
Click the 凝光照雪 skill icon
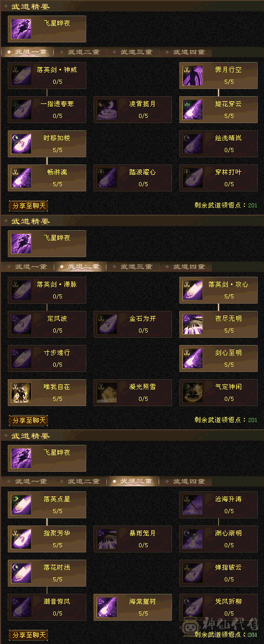tap(106, 393)
